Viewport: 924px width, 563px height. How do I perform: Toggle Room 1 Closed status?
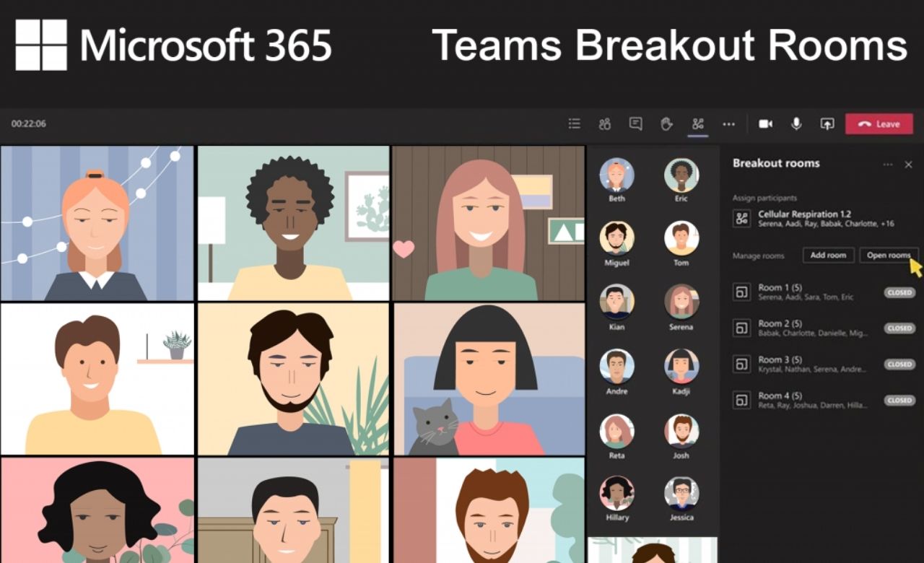[x=899, y=292]
